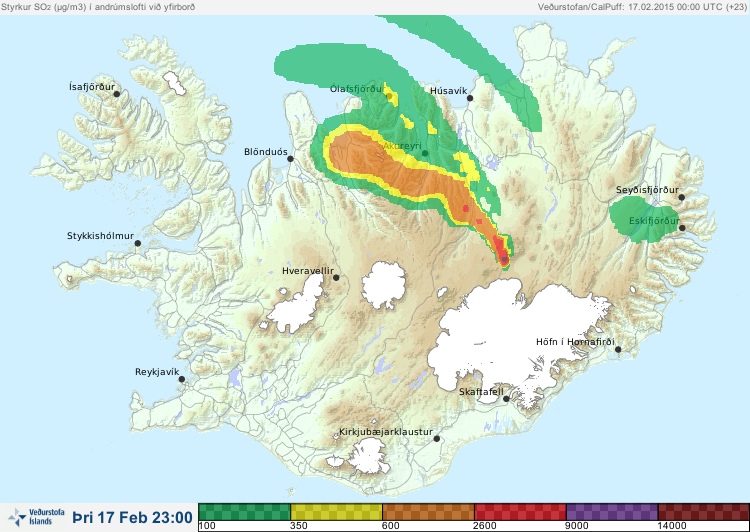Click the legend value 100

207,526
